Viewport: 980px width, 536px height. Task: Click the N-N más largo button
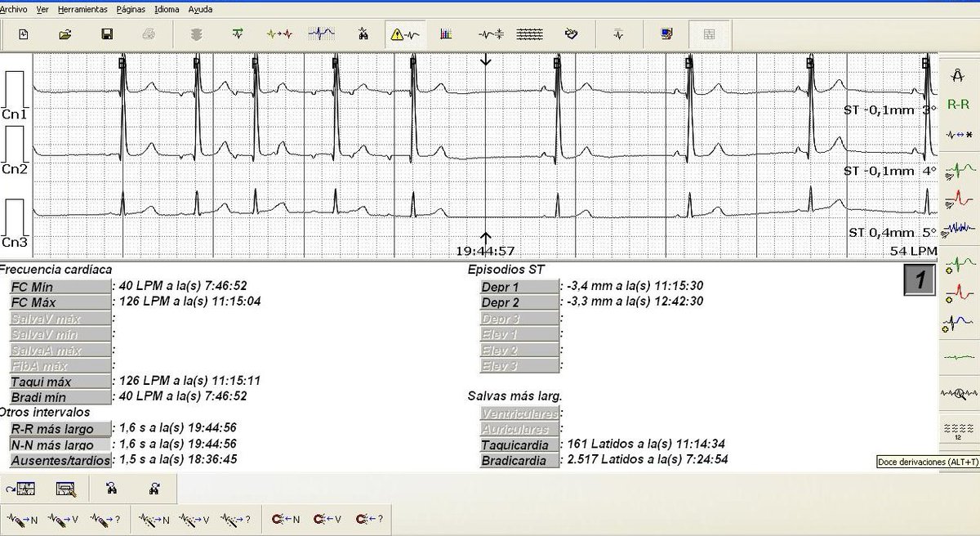pos(59,445)
